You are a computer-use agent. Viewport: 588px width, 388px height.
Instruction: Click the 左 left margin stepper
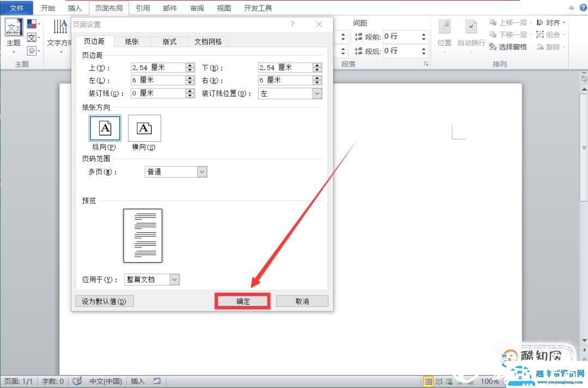click(x=190, y=80)
